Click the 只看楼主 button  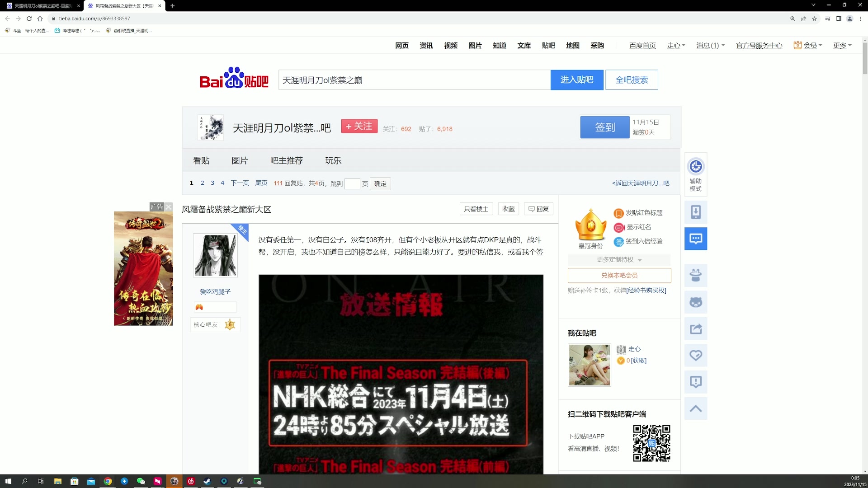(476, 209)
